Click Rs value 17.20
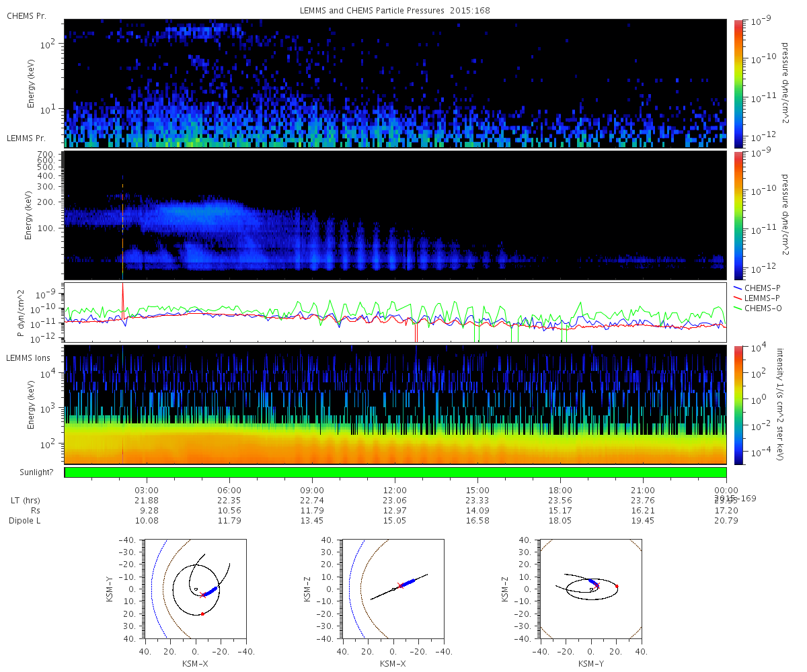The height and width of the screenshot is (672, 807). pos(726,511)
